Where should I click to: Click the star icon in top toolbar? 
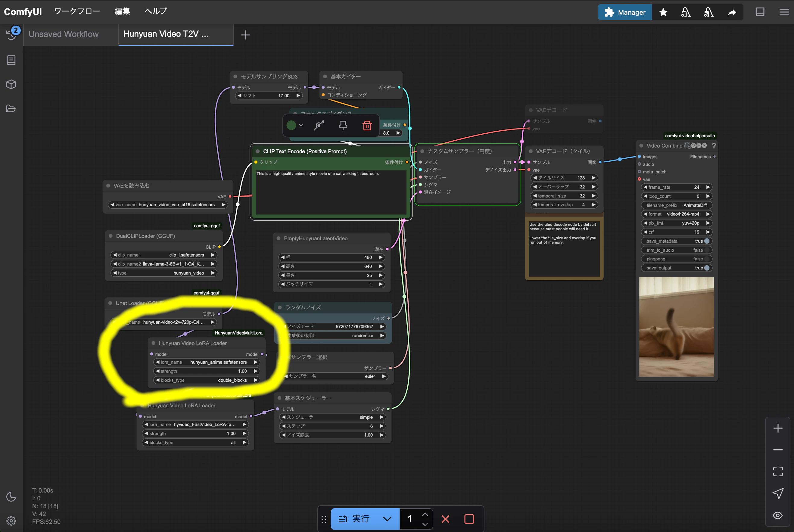click(x=663, y=12)
